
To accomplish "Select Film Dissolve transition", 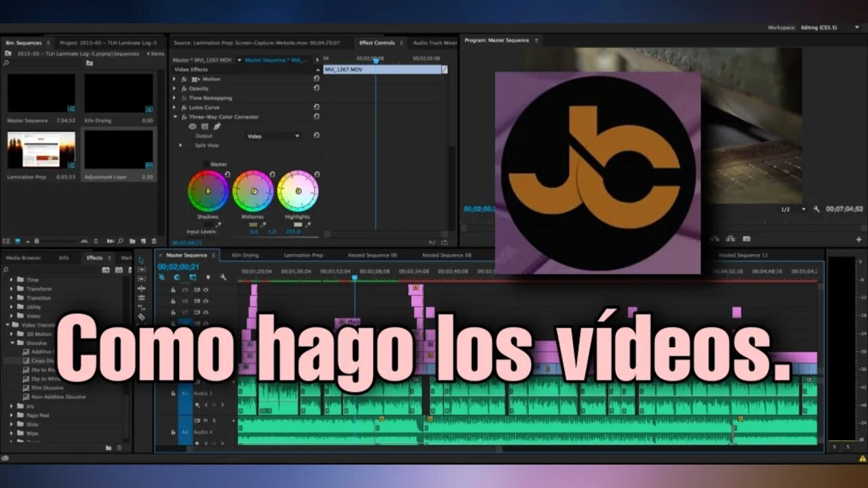I will (47, 388).
